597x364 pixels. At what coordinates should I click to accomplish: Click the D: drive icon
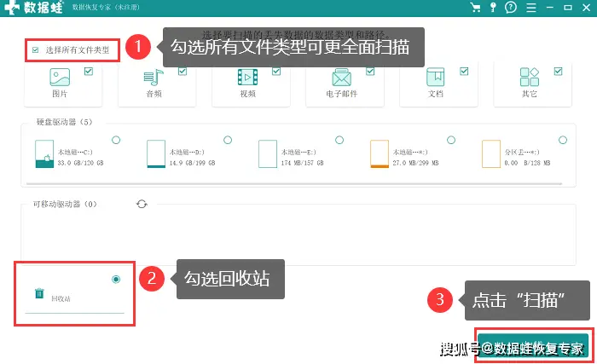(156, 153)
